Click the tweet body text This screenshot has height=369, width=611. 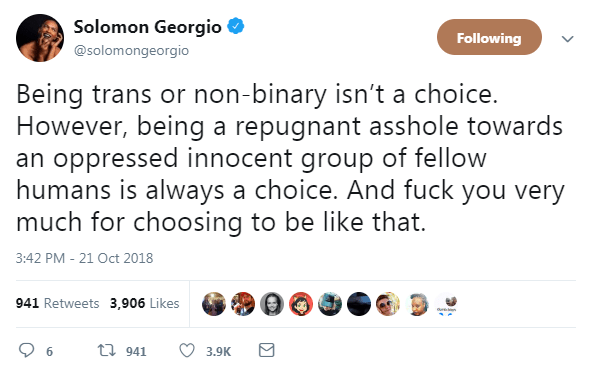click(x=290, y=158)
